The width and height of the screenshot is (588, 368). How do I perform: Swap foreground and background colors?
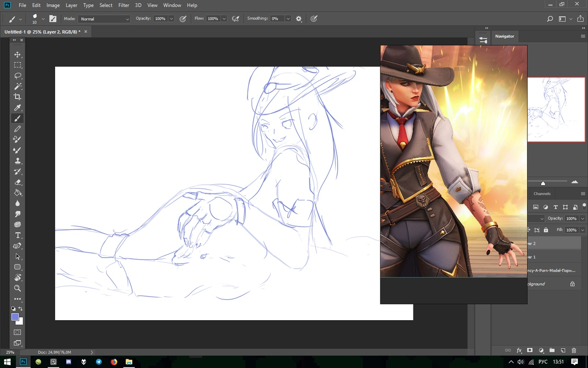pos(21,309)
